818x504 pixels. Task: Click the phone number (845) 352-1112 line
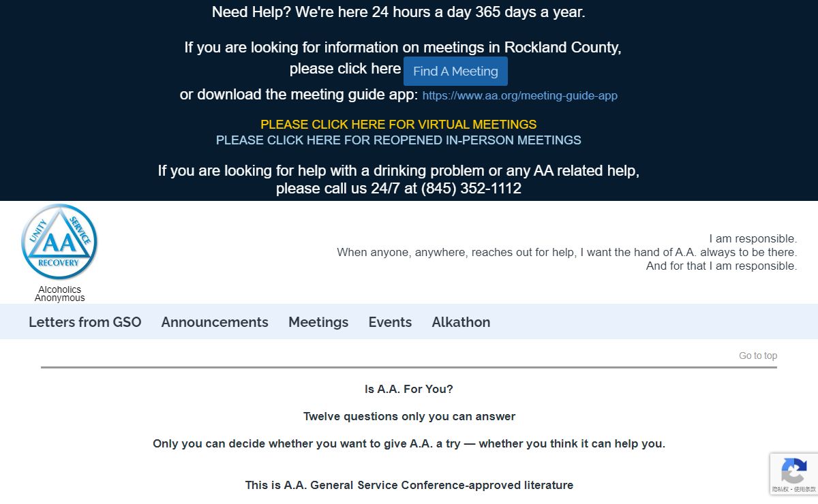pyautogui.click(x=399, y=189)
